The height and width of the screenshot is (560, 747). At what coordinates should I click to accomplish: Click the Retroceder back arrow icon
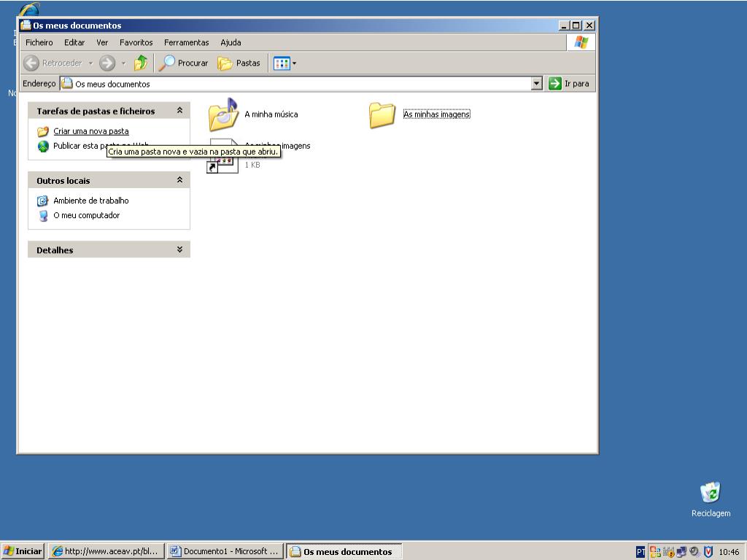coord(31,63)
